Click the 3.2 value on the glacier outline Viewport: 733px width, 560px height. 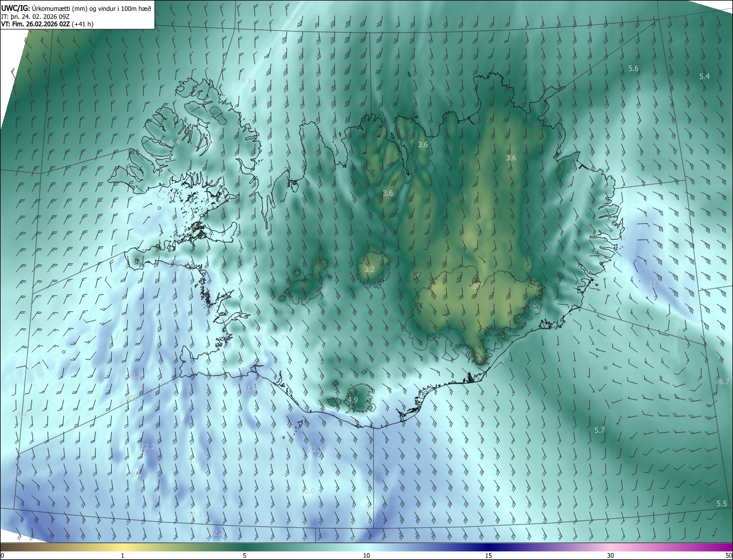[369, 269]
